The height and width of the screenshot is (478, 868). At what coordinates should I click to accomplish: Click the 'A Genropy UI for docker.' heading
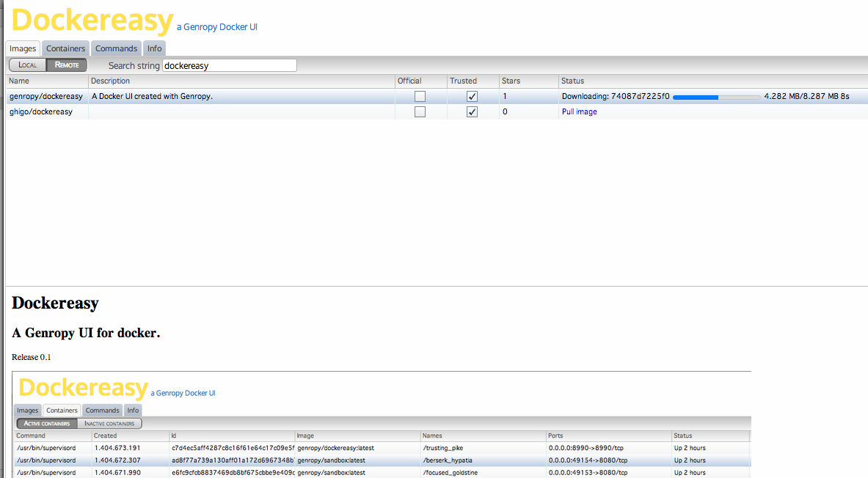click(x=86, y=333)
